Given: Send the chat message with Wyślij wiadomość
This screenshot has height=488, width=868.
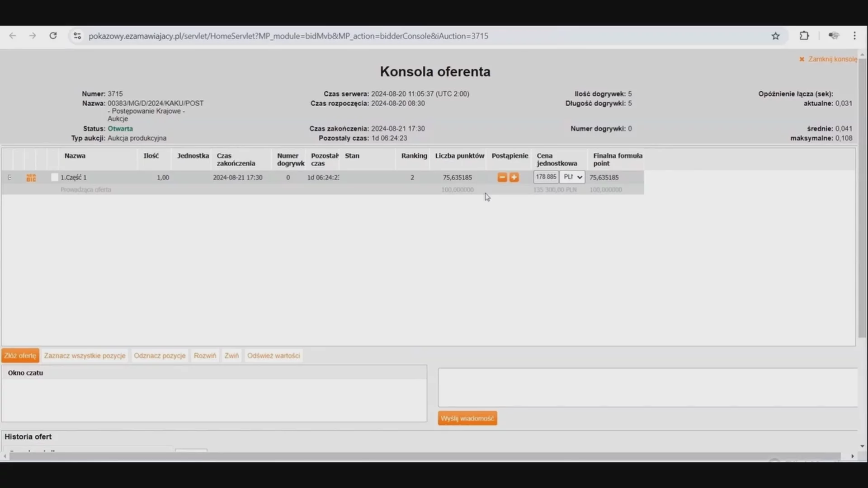Looking at the screenshot, I should 467,418.
